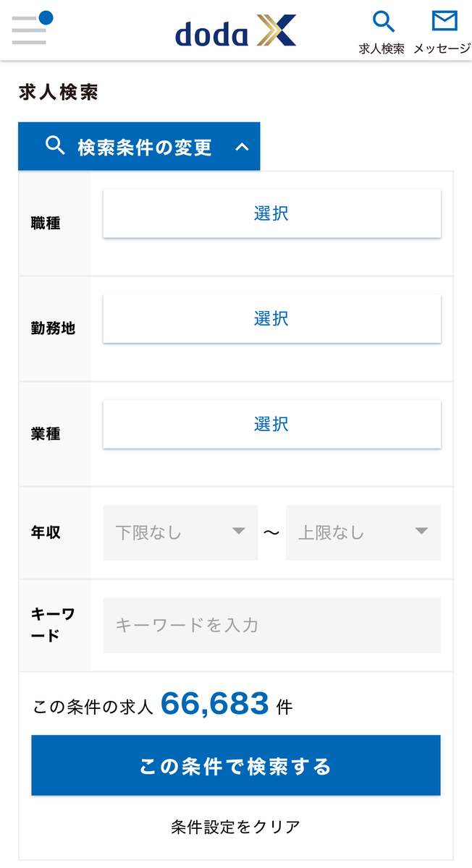Click the doda X logo

click(235, 32)
